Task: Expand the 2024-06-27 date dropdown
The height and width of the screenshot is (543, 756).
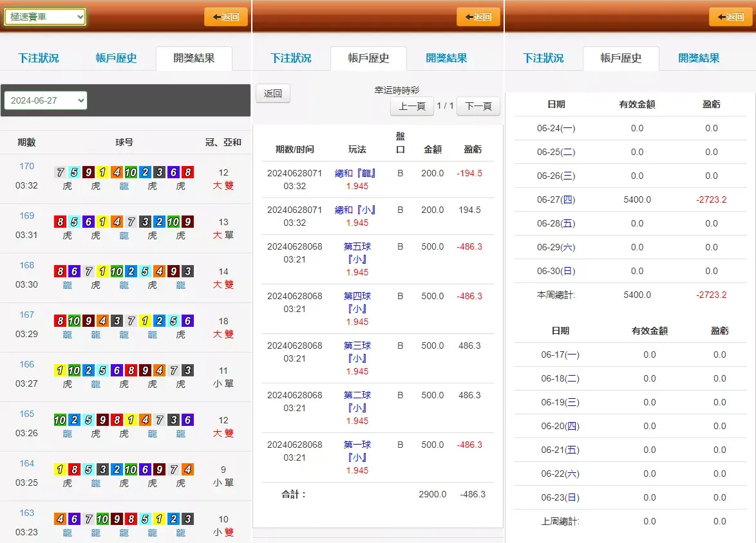Action: pos(45,100)
